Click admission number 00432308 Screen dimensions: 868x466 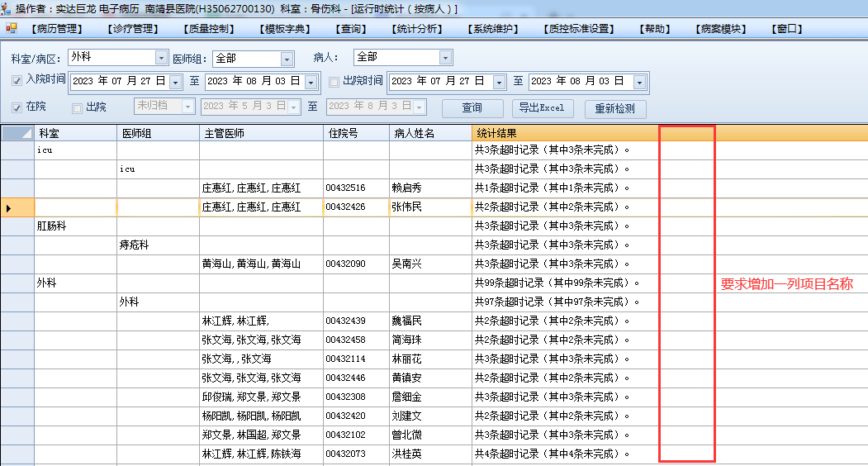point(356,397)
